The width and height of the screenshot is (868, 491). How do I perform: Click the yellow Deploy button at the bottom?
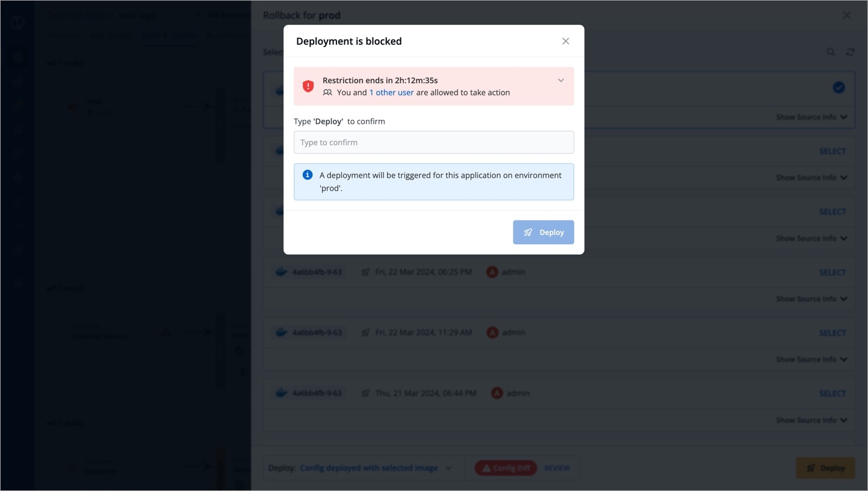(x=825, y=468)
